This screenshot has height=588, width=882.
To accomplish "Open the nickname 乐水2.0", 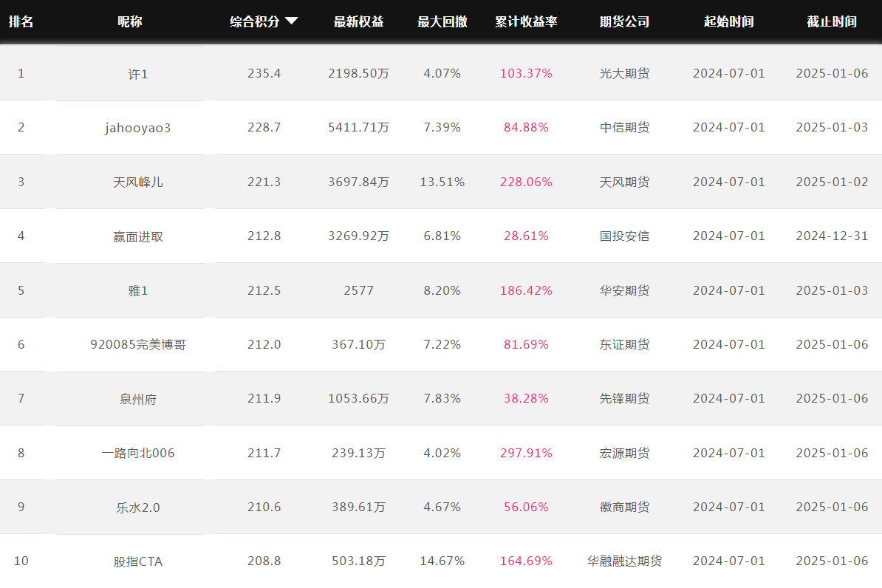I will (138, 507).
